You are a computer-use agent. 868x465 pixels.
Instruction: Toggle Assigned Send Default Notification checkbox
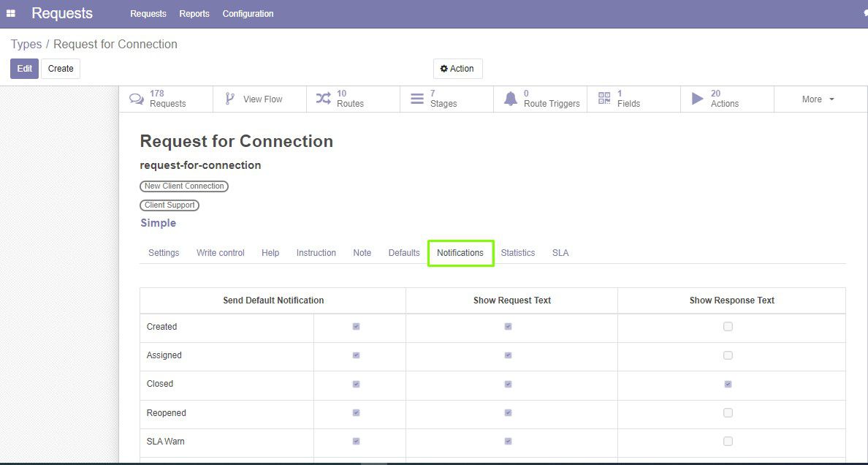tap(356, 355)
